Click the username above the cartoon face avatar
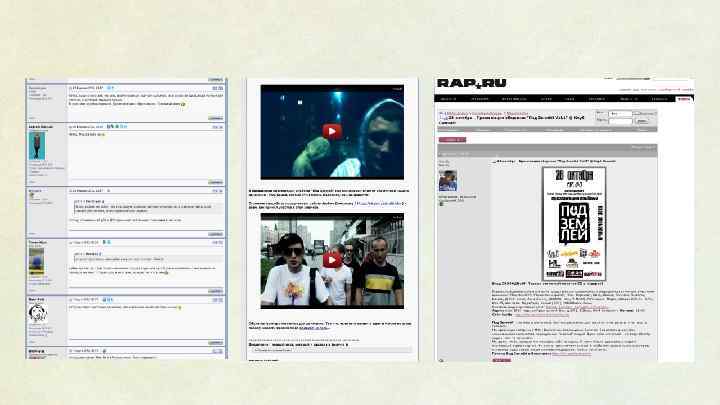Image resolution: width=720 pixels, height=405 pixels. click(36, 299)
